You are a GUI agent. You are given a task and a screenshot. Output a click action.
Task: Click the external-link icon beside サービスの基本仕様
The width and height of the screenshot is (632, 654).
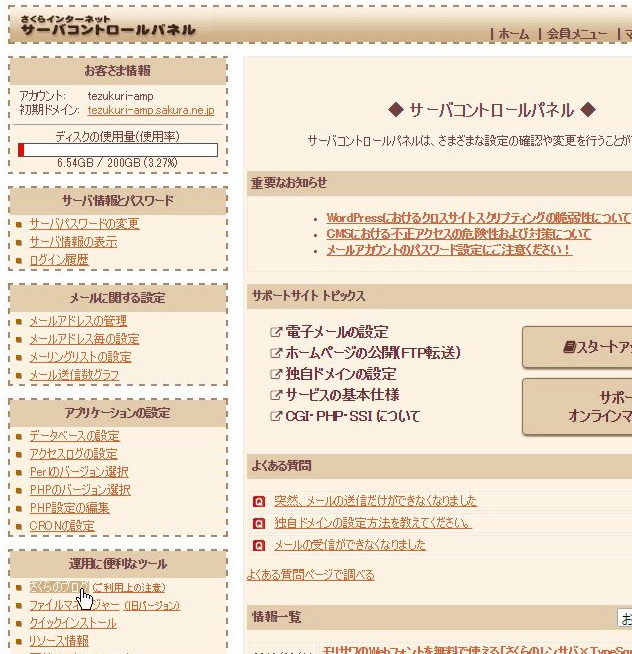pyautogui.click(x=277, y=396)
